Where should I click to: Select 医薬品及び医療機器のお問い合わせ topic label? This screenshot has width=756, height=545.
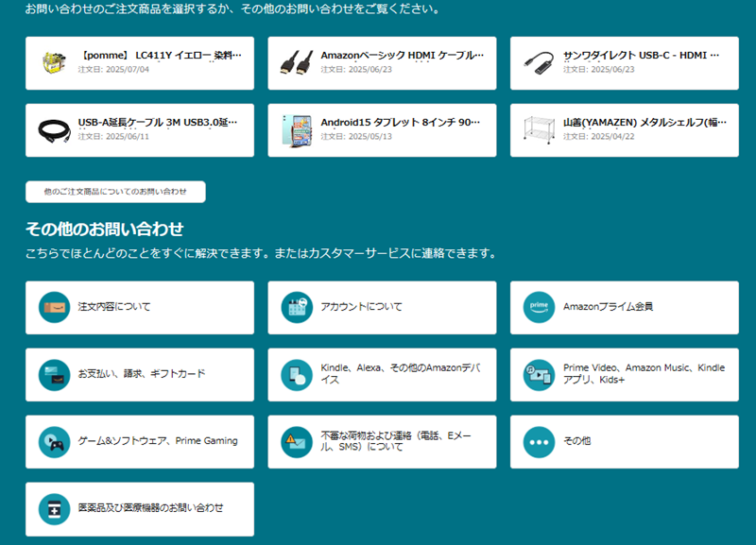coord(151,508)
